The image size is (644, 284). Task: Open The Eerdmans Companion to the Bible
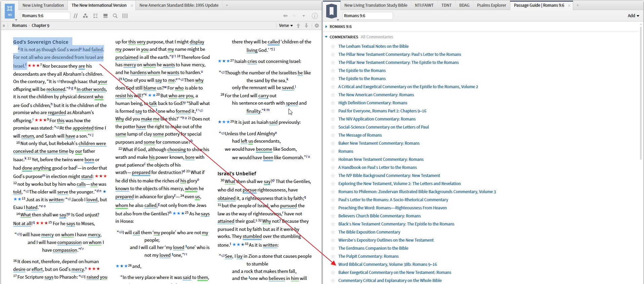point(373,248)
